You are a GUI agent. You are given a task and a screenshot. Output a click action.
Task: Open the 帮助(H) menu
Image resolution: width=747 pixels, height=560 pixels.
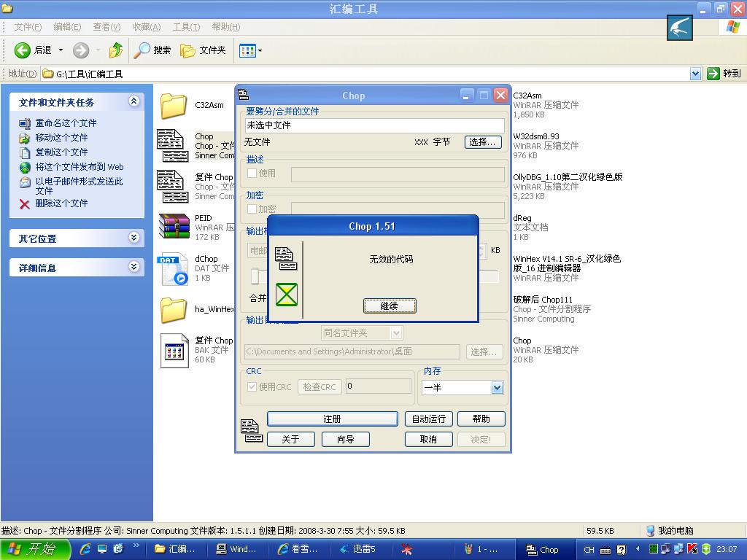tap(226, 27)
